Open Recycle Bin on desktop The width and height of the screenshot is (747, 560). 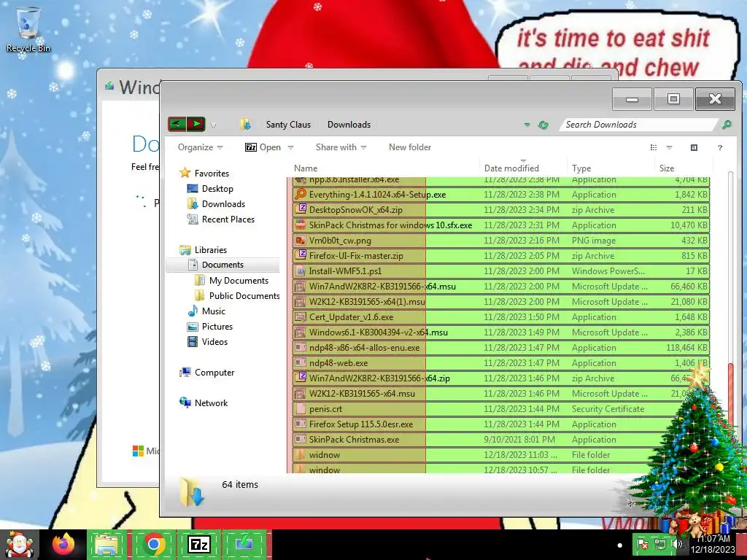[x=28, y=29]
